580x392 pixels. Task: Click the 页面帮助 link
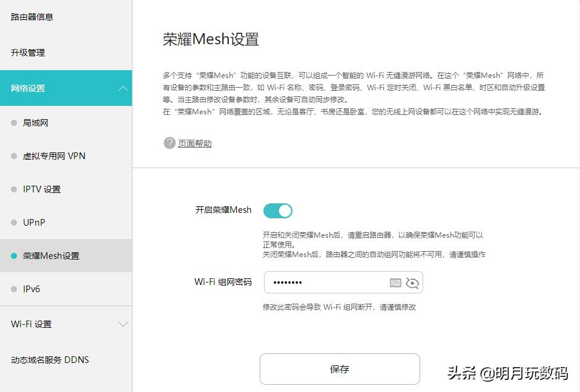[194, 143]
